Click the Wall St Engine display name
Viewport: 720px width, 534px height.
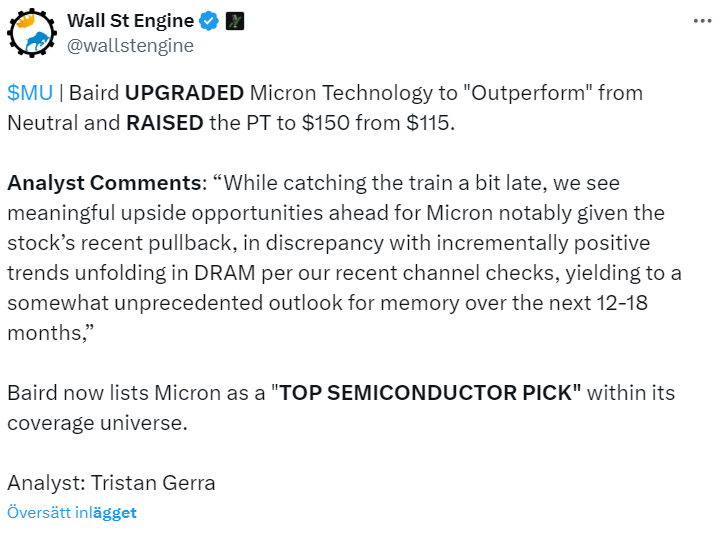(x=129, y=21)
